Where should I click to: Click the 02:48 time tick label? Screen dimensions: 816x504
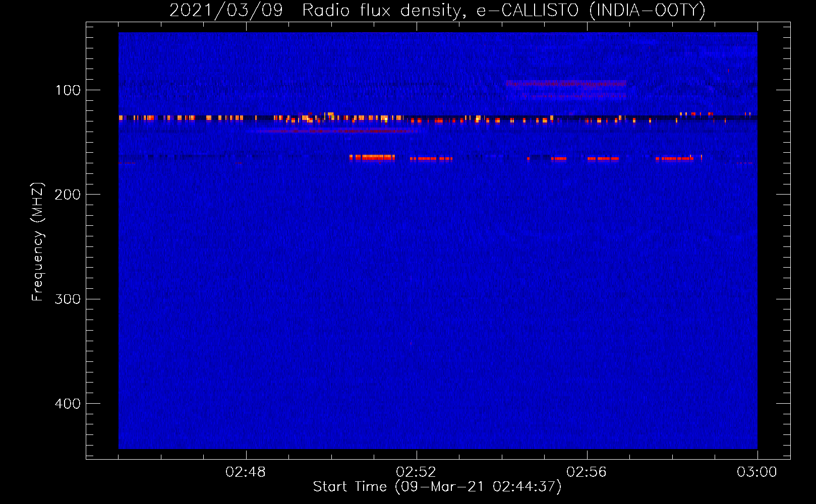(x=246, y=472)
